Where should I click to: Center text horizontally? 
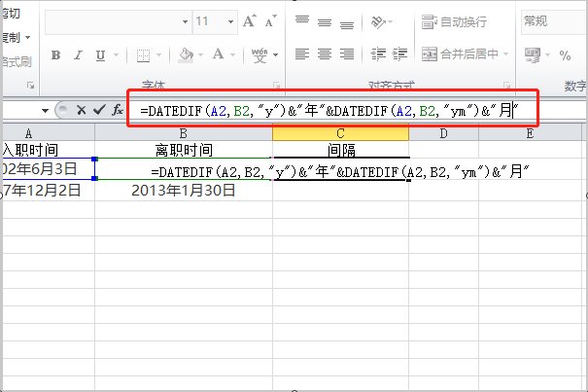[325, 54]
